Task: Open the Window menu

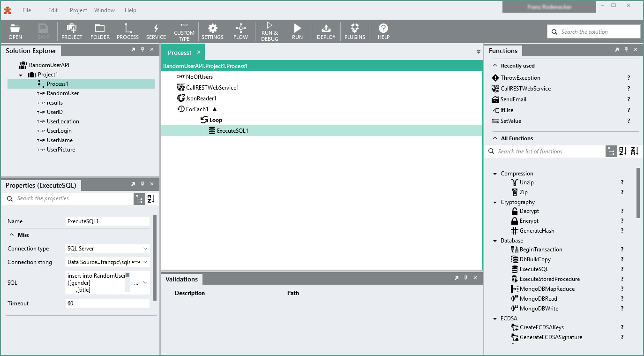Action: pos(105,10)
